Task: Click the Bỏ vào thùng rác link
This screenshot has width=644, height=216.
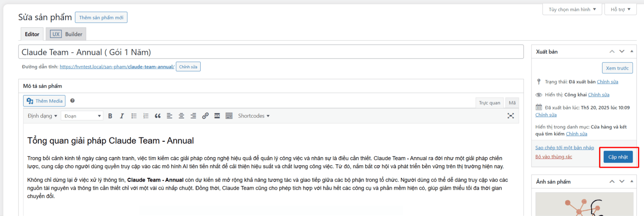Action: point(553,157)
